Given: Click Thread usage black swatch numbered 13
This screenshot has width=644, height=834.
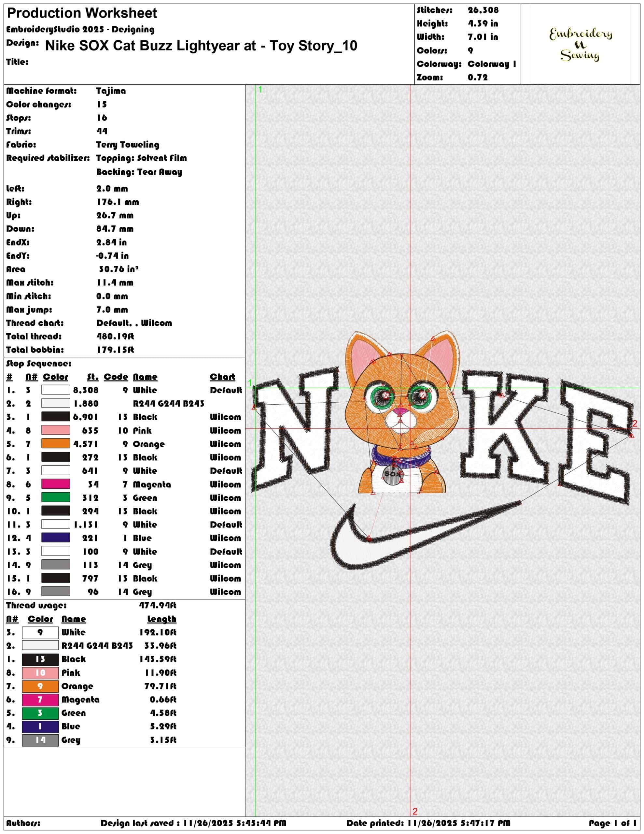Looking at the screenshot, I should [40, 659].
